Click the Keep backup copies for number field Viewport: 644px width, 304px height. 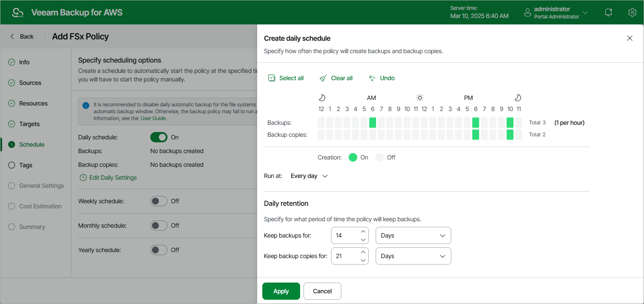click(345, 256)
